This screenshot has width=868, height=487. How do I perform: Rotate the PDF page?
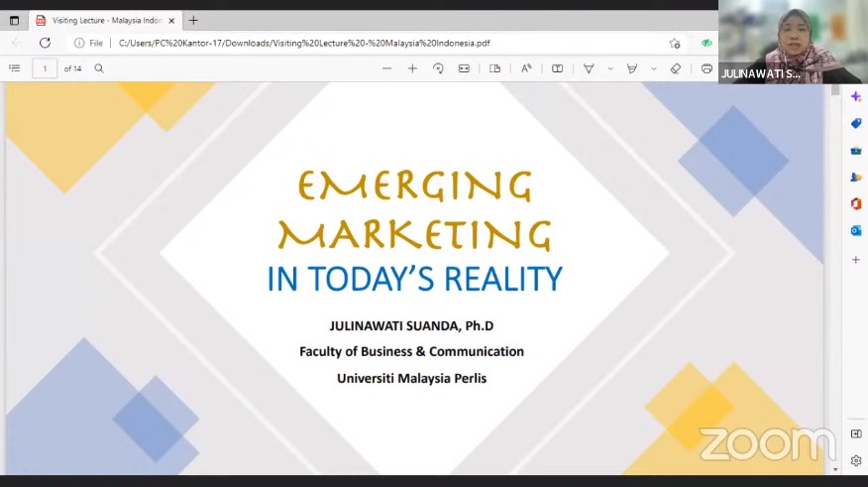pos(438,68)
